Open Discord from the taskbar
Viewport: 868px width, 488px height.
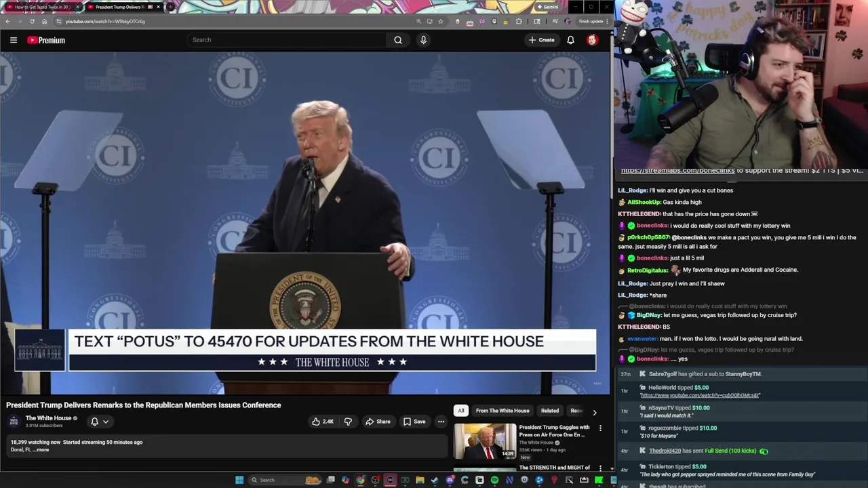[450, 480]
